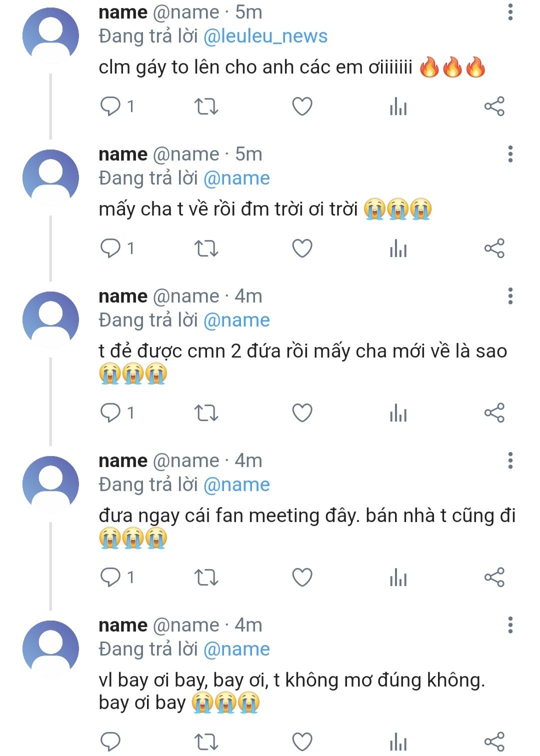Open more options on 'vl bay ơi bay' tweet

coord(510,625)
